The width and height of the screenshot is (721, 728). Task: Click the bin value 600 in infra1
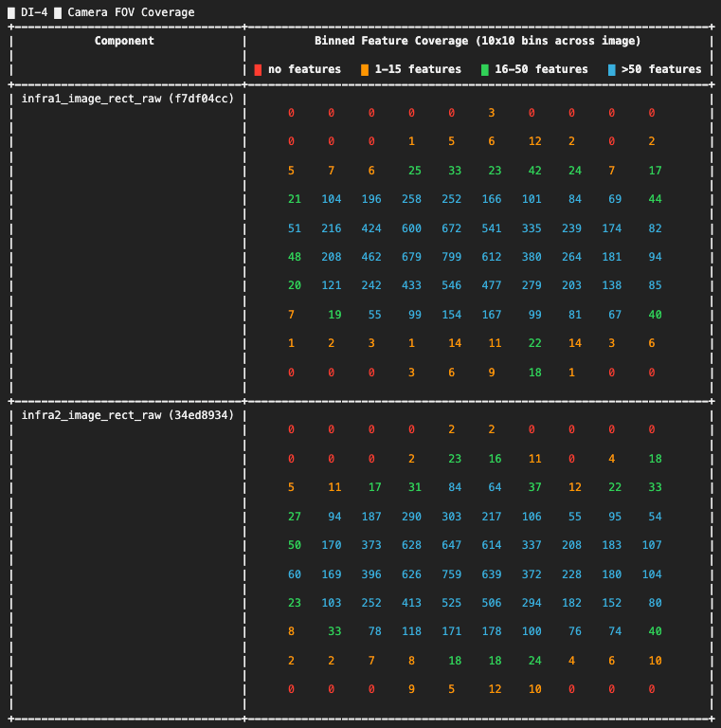point(411,228)
